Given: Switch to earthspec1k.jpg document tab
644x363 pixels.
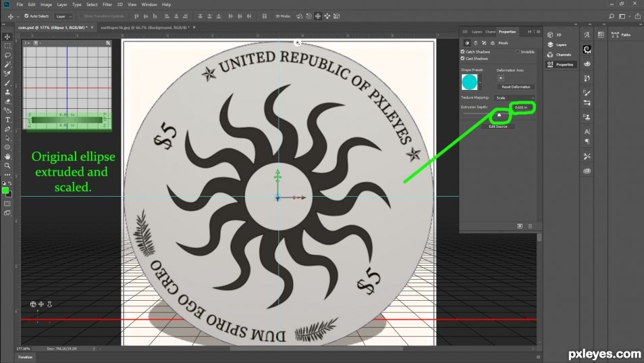Looking at the screenshot, I should [144, 28].
